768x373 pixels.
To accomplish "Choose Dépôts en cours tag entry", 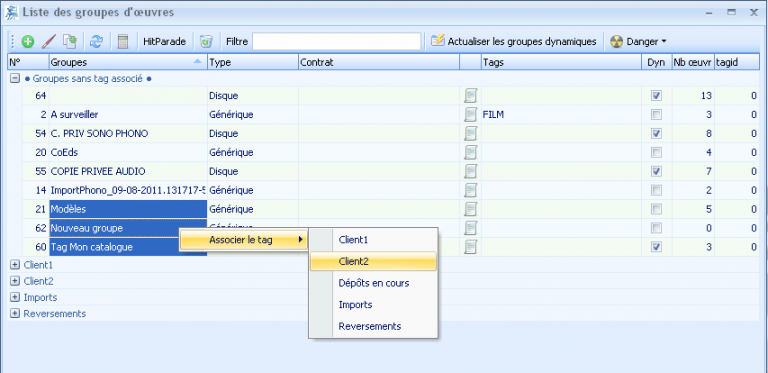I will [x=373, y=283].
